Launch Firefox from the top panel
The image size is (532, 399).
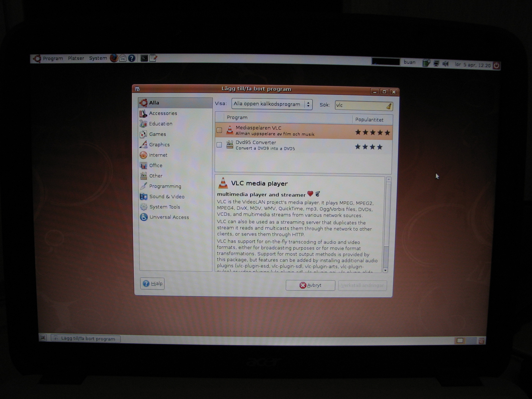click(114, 58)
